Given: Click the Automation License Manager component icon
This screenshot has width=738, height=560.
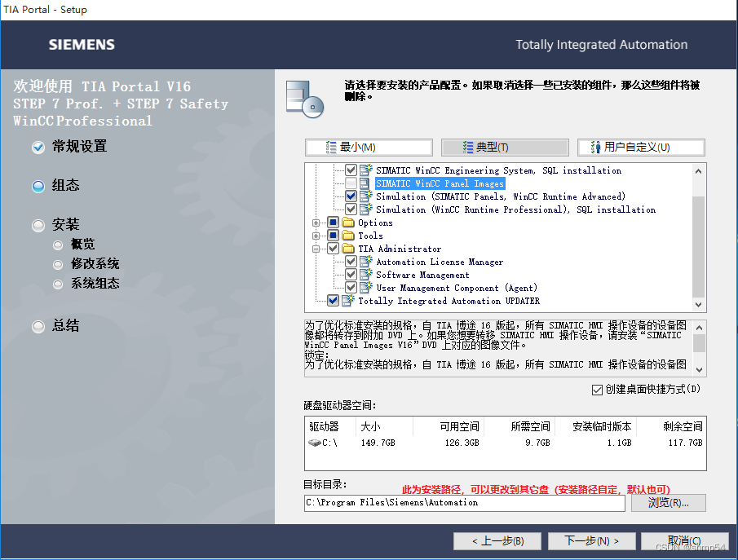Looking at the screenshot, I should pyautogui.click(x=365, y=261).
